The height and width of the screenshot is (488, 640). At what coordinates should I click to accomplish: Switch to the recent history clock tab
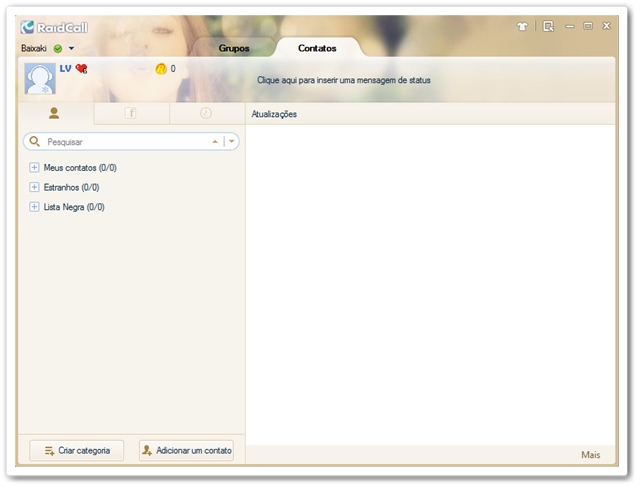click(x=206, y=114)
